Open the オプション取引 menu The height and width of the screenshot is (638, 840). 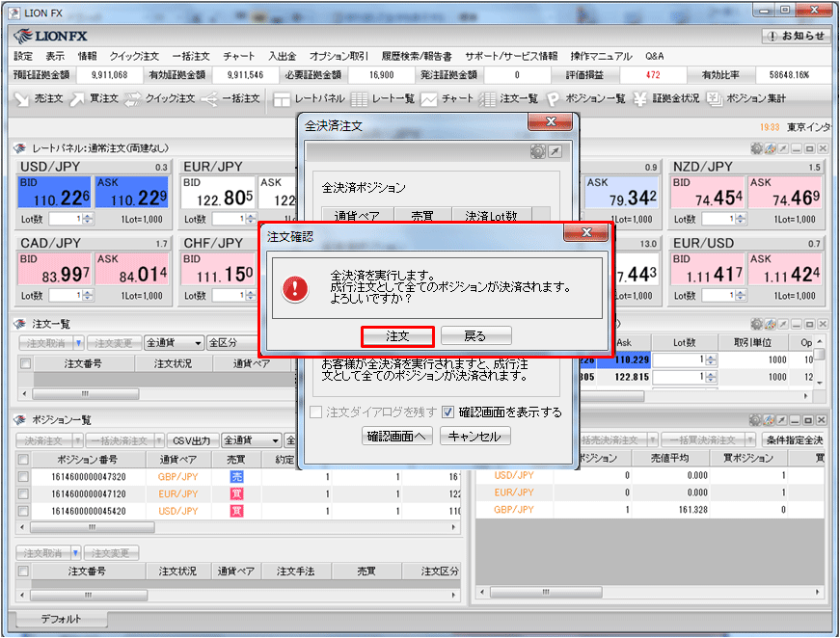pyautogui.click(x=339, y=56)
